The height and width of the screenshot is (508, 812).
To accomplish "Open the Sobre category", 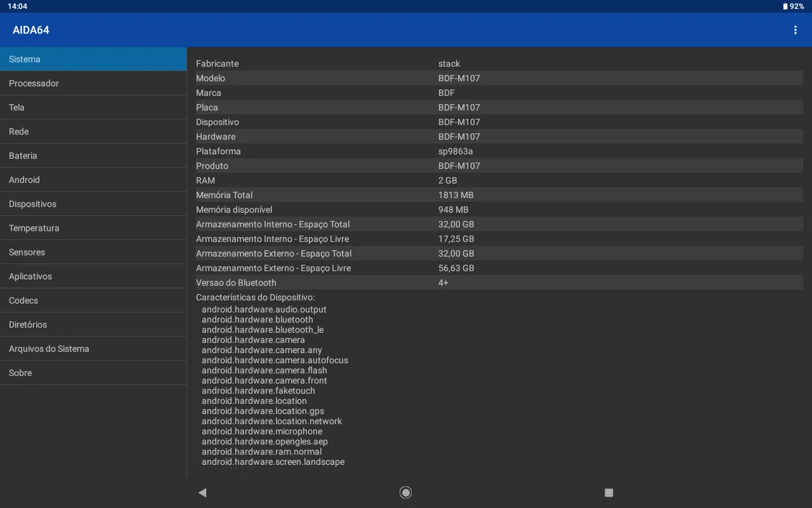I will [x=93, y=373].
